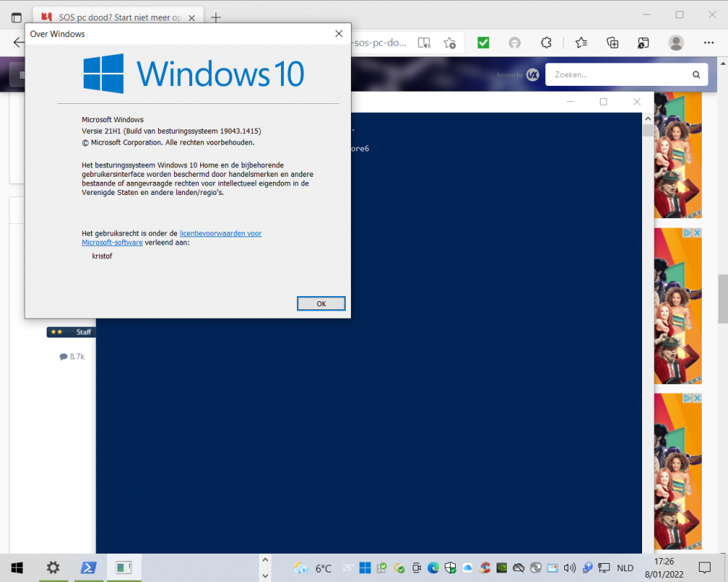Open NVIDIA settings tray icon
Image resolution: width=728 pixels, height=582 pixels.
502,567
